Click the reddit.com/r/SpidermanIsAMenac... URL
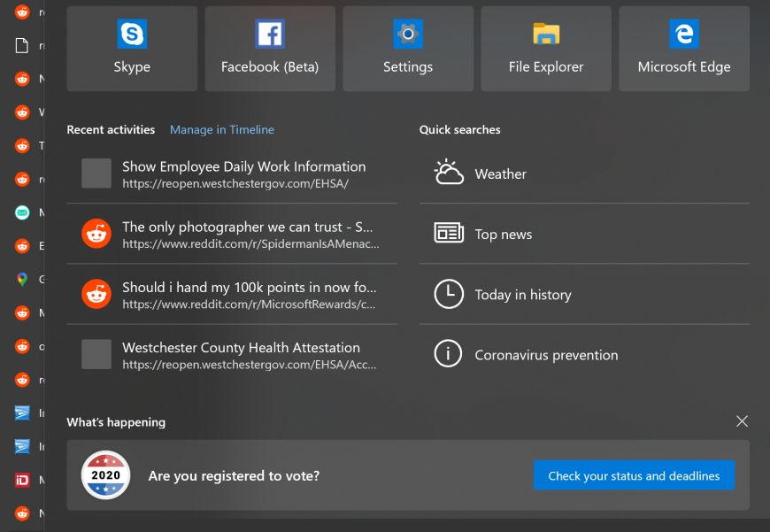This screenshot has width=770, height=532. pos(250,243)
